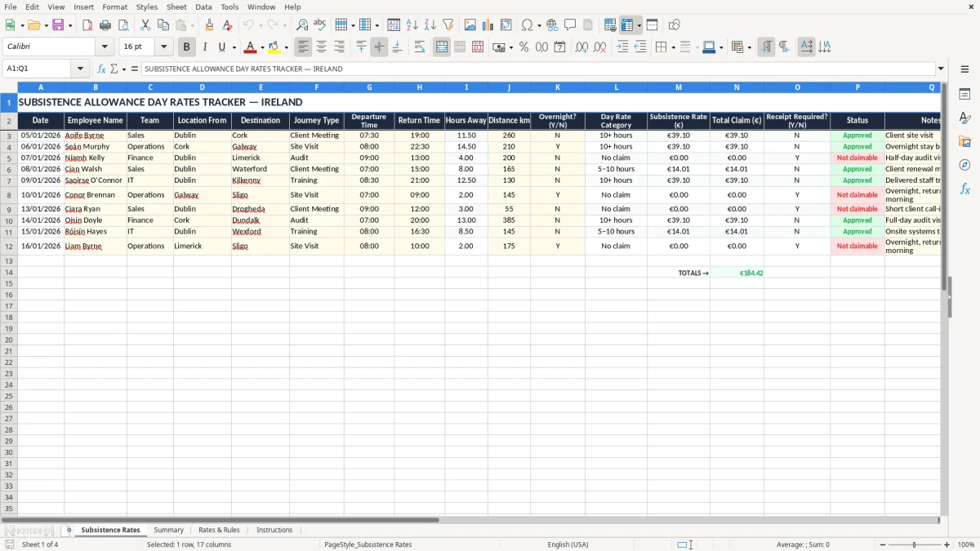Open Conditional Formatting dropdown arrow
The width and height of the screenshot is (980, 551).
point(749,47)
